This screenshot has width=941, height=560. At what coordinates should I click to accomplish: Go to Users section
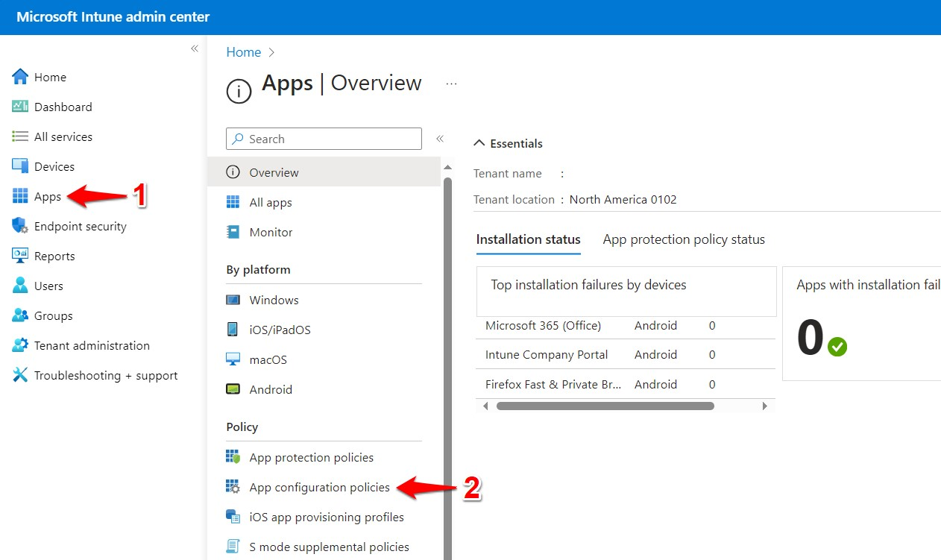point(48,285)
